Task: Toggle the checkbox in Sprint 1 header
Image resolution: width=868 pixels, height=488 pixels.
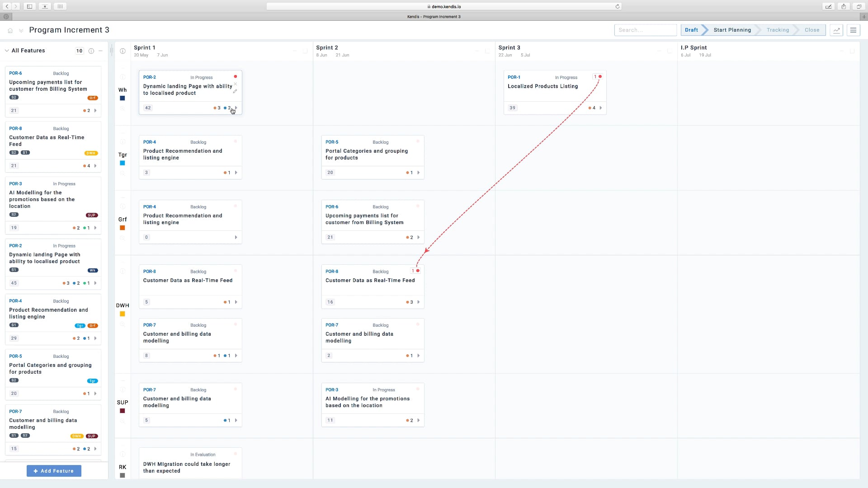Action: (x=305, y=51)
